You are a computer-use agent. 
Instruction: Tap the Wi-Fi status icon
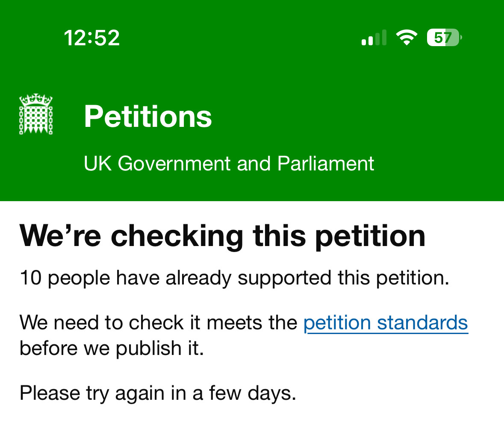click(x=406, y=37)
